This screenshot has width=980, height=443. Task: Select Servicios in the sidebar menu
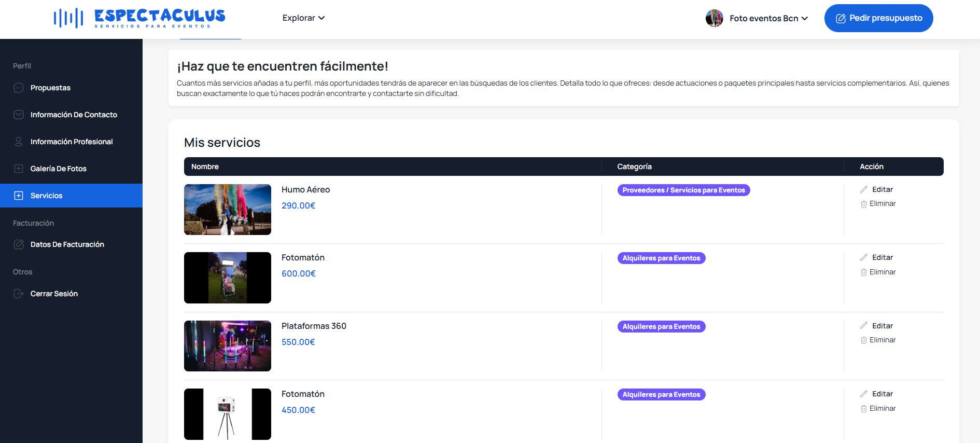[x=46, y=196]
